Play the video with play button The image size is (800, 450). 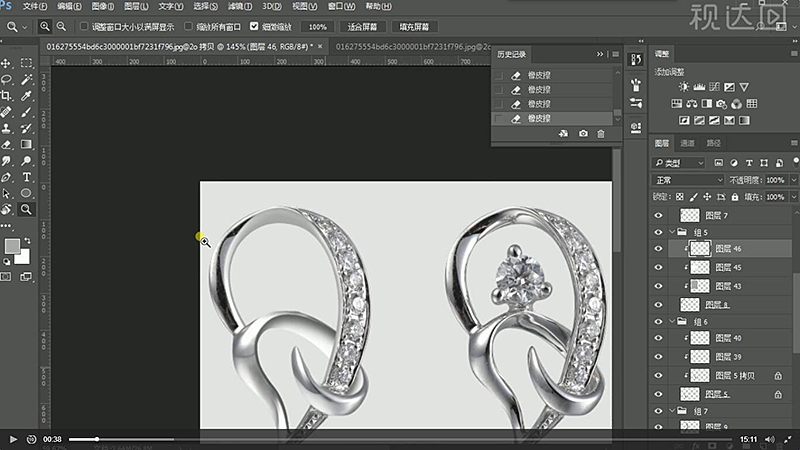pos(13,439)
